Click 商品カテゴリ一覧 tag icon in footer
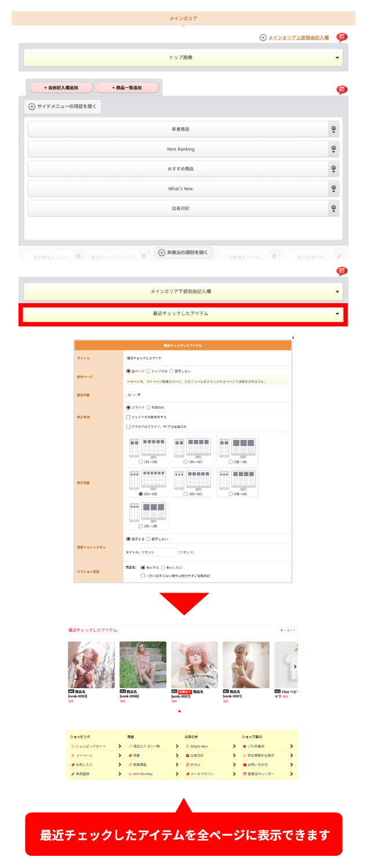Screen dimensions: 365x868 coord(130,746)
